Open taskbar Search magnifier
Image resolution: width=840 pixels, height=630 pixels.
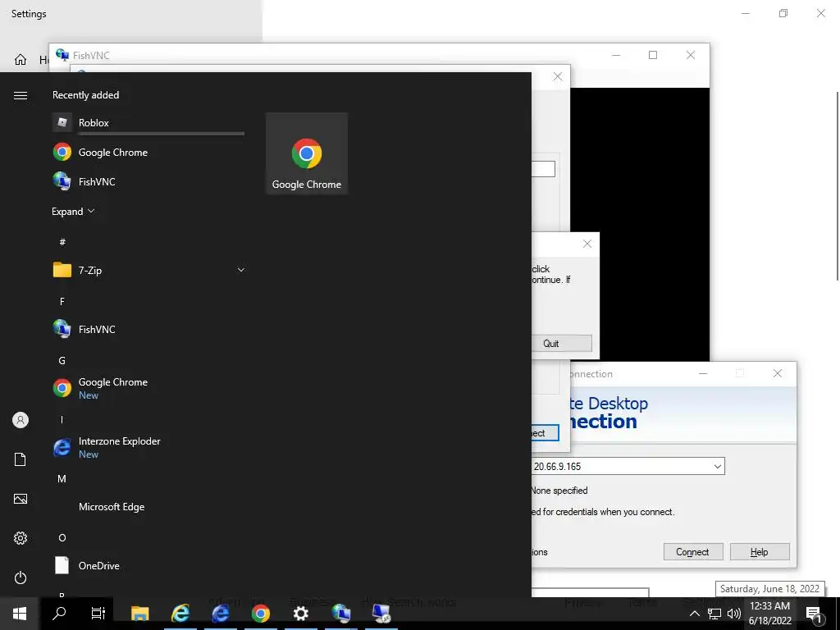(x=59, y=614)
